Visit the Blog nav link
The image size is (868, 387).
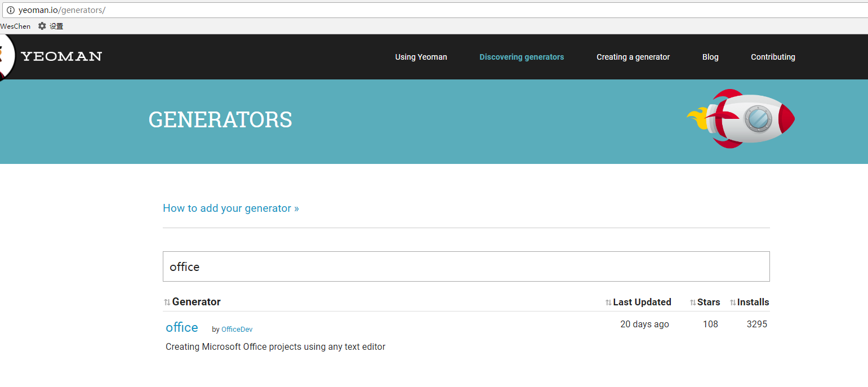coord(710,57)
